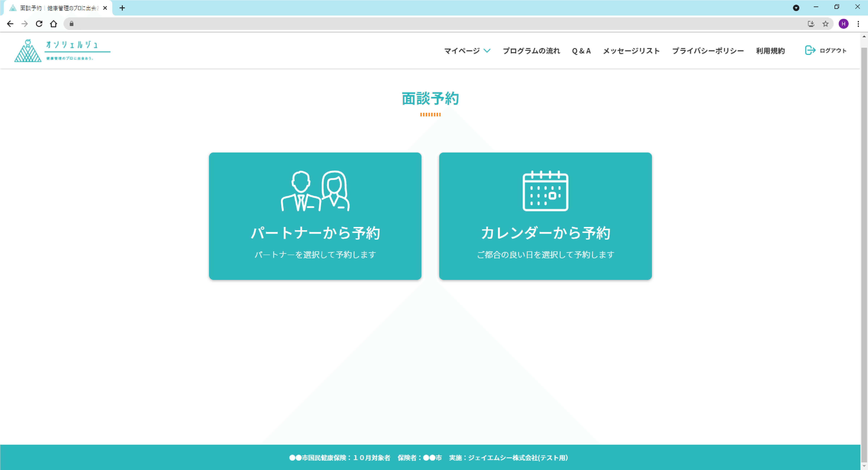Open Chrome three-dot menu
The height and width of the screenshot is (470, 868).
[x=858, y=23]
